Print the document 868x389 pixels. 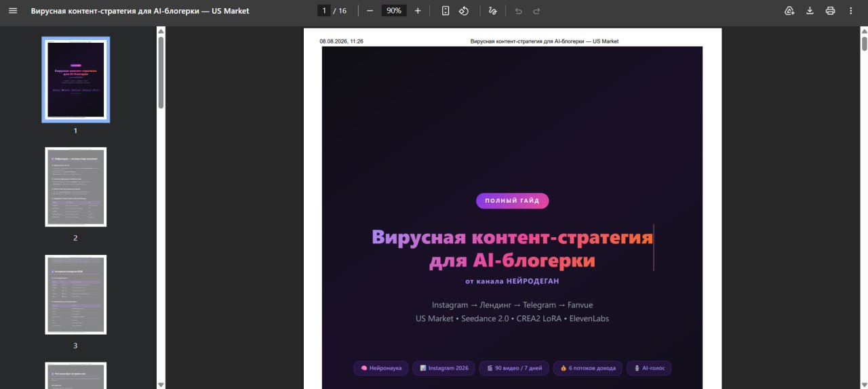pyautogui.click(x=830, y=11)
